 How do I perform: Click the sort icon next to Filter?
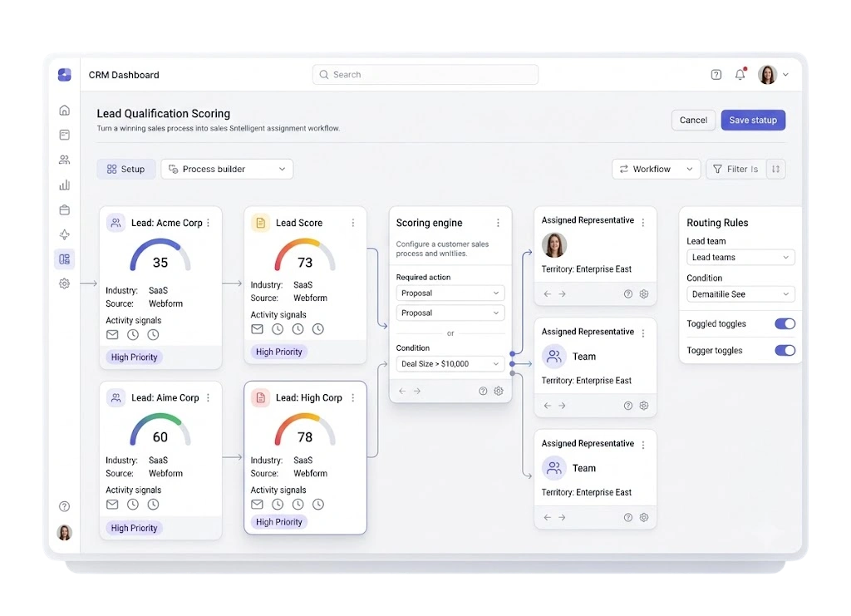(x=775, y=170)
